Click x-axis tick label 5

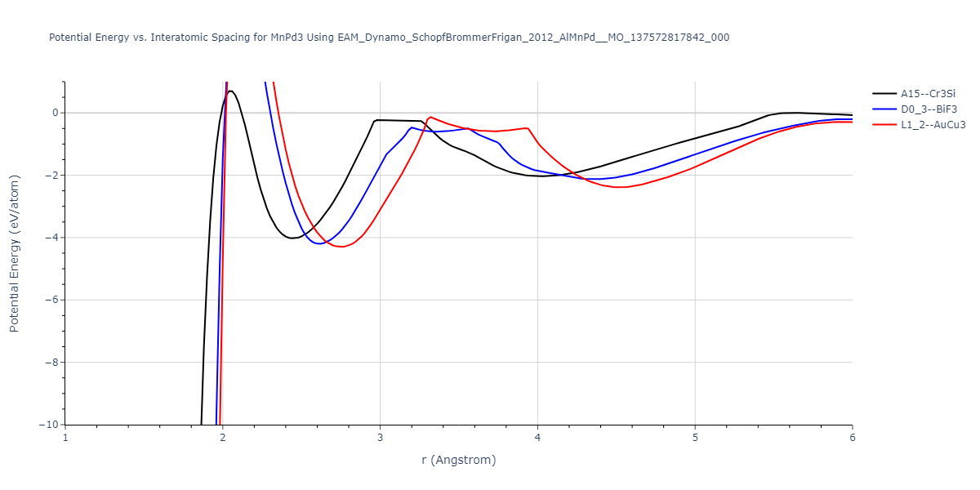694,437
